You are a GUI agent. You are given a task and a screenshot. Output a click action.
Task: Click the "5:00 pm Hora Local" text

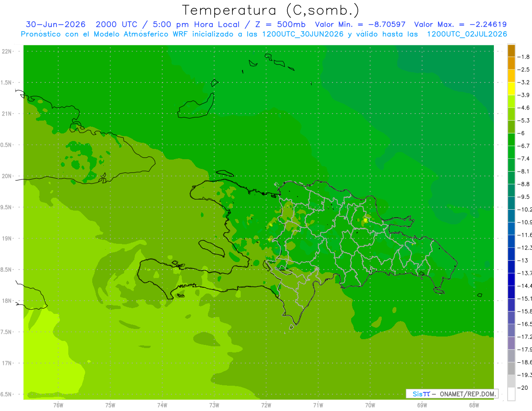coord(196,24)
